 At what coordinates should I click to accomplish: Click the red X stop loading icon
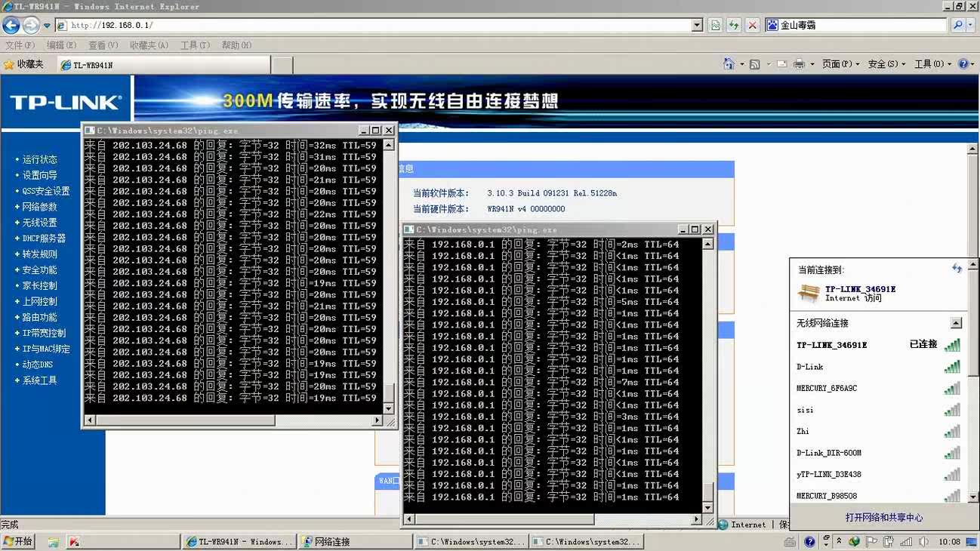(x=752, y=25)
